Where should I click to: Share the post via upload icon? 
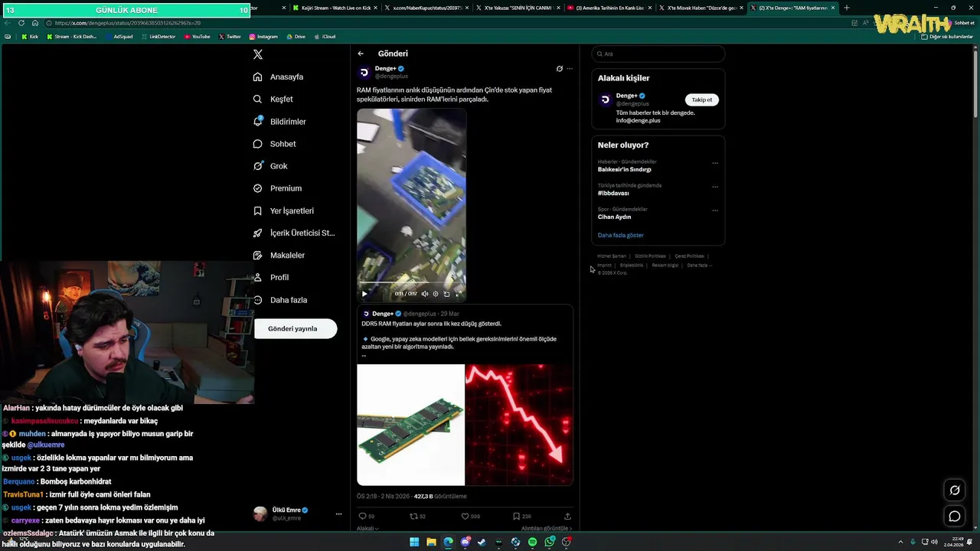(567, 517)
